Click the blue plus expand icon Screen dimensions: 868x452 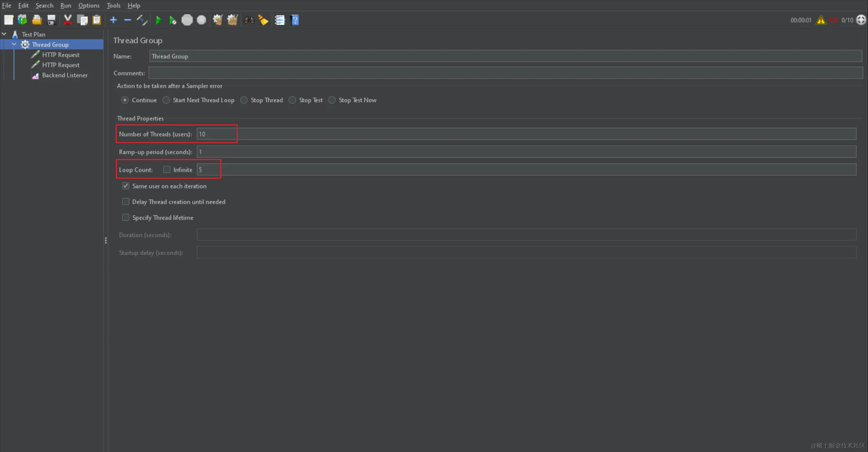coord(113,20)
